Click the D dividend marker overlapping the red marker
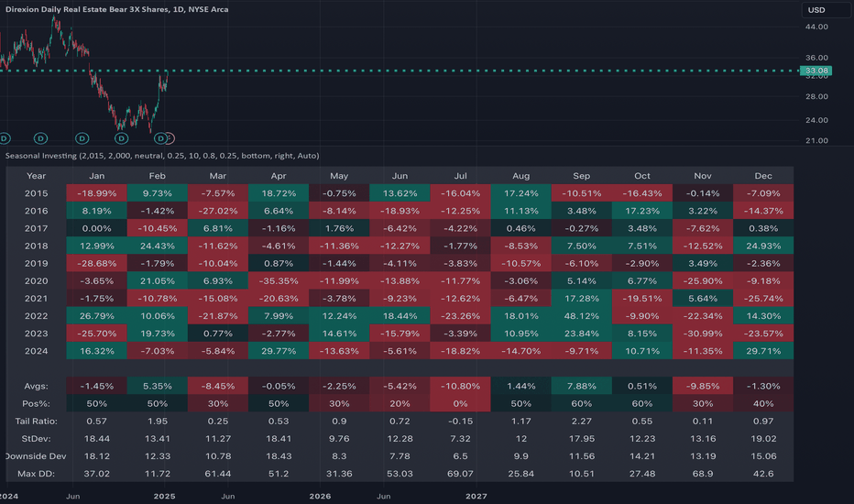Viewport: 854px width, 504px height. tap(160, 138)
